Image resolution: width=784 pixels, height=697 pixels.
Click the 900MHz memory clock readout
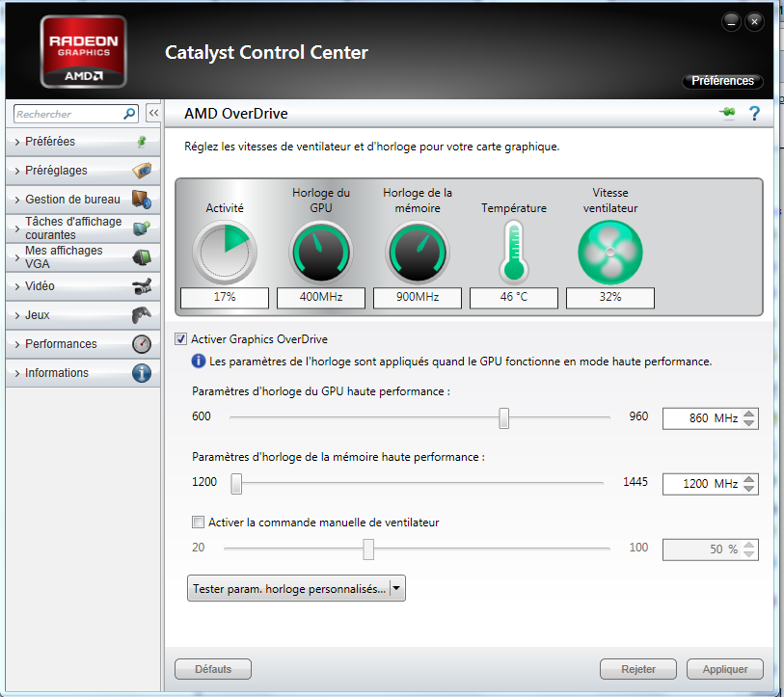point(418,297)
